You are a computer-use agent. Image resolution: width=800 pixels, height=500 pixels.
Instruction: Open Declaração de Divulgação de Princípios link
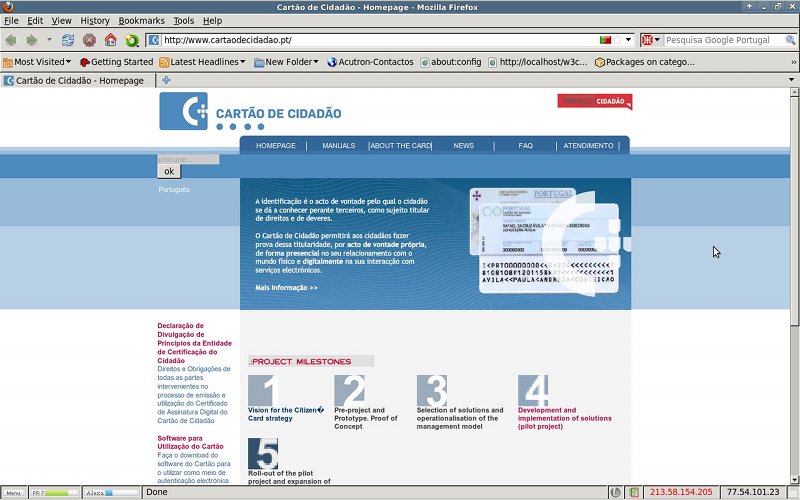[x=194, y=343]
